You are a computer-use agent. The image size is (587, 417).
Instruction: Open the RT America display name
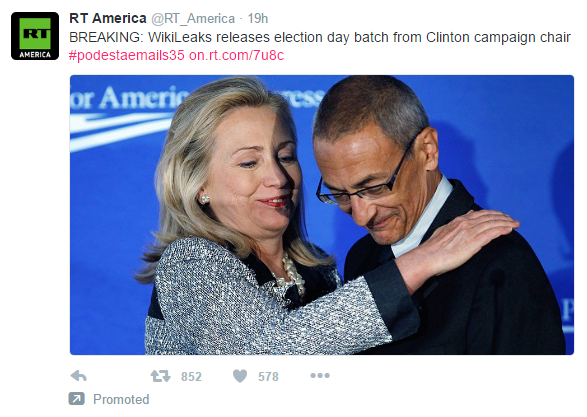[x=108, y=18]
